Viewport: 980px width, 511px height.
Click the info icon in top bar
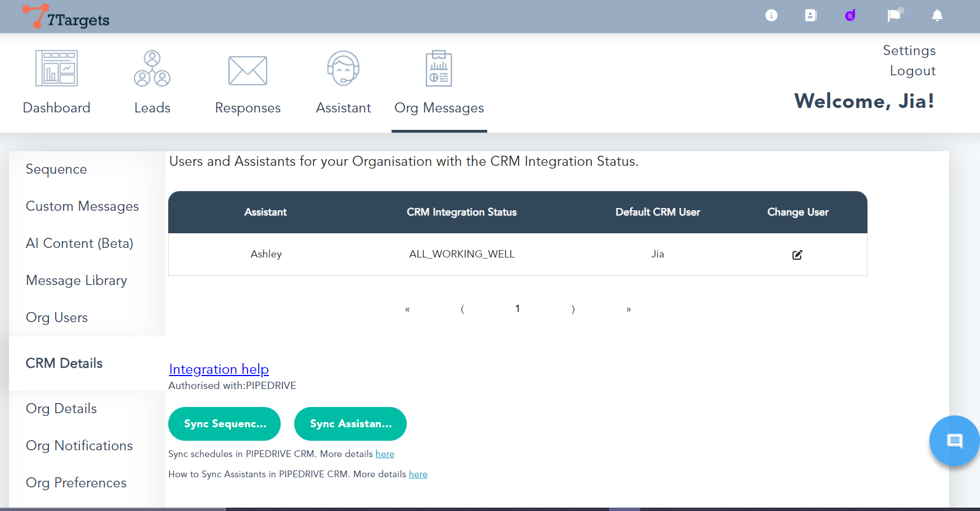point(771,16)
